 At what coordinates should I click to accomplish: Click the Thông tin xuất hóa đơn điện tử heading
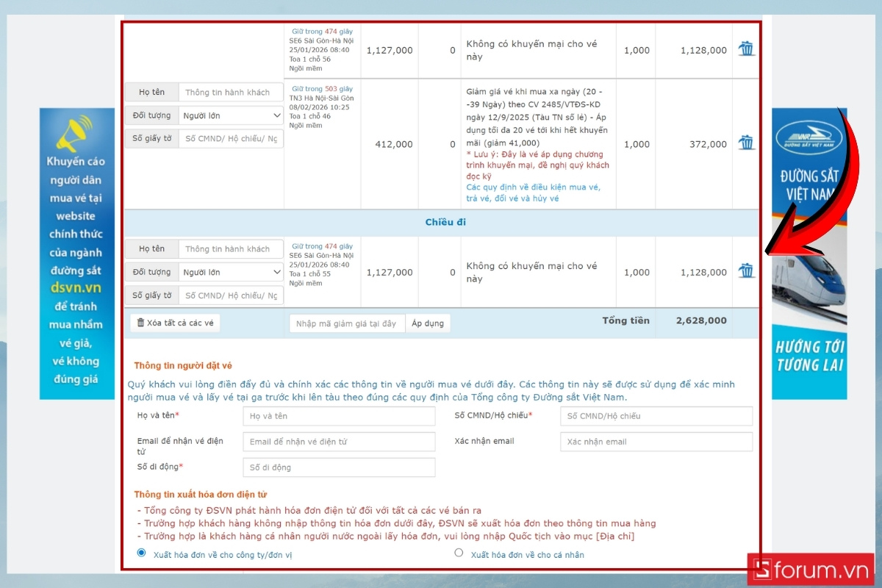click(x=200, y=495)
